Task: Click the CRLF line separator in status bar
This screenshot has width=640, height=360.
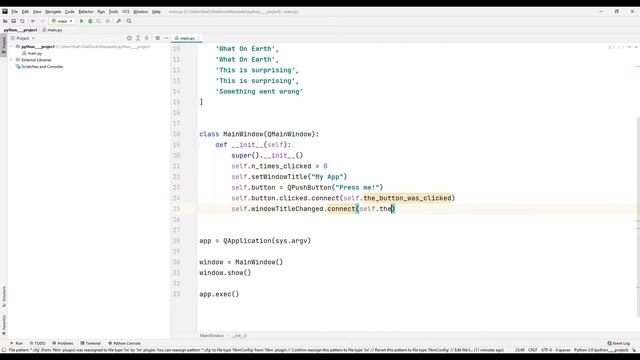Action: click(x=533, y=350)
